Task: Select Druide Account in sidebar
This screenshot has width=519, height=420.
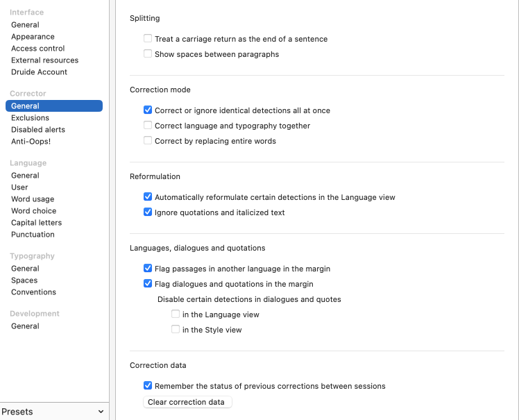Action: (39, 72)
